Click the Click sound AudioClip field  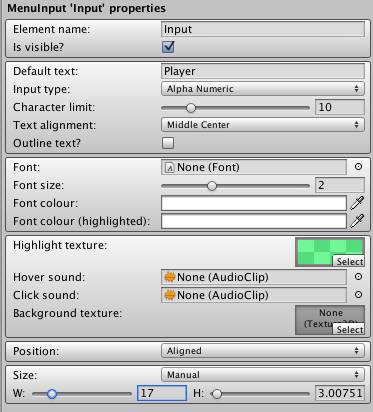pos(254,295)
